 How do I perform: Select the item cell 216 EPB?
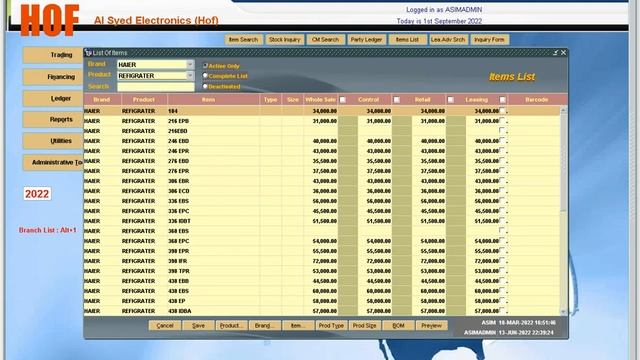click(213, 121)
